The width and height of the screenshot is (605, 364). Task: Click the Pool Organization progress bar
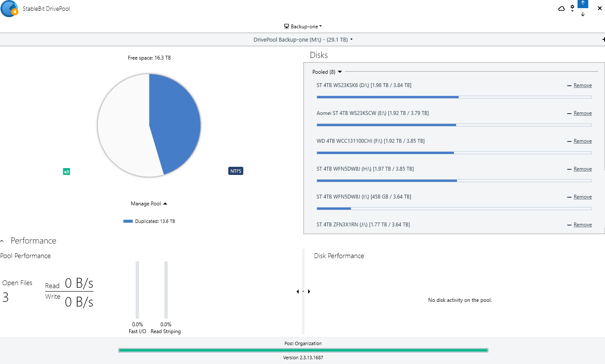click(303, 350)
